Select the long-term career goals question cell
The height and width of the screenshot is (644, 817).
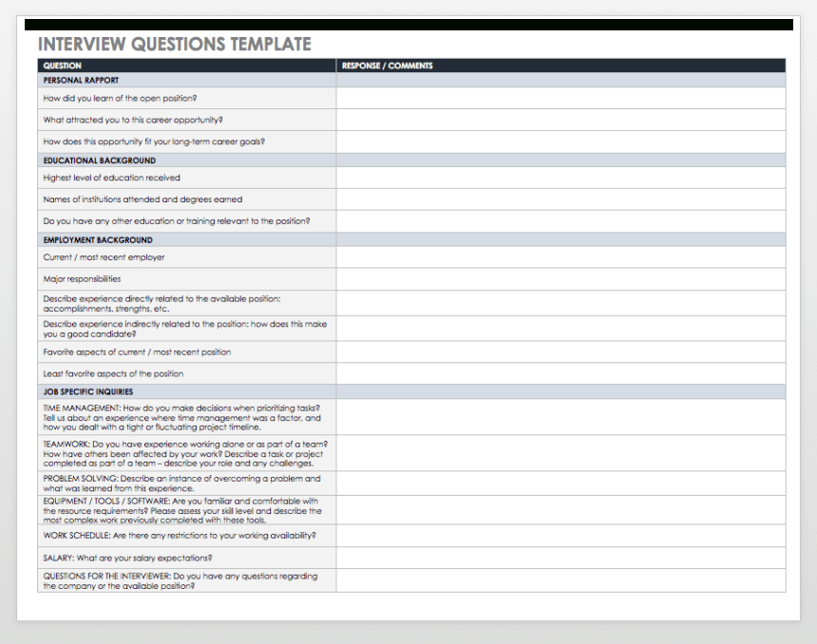point(186,142)
